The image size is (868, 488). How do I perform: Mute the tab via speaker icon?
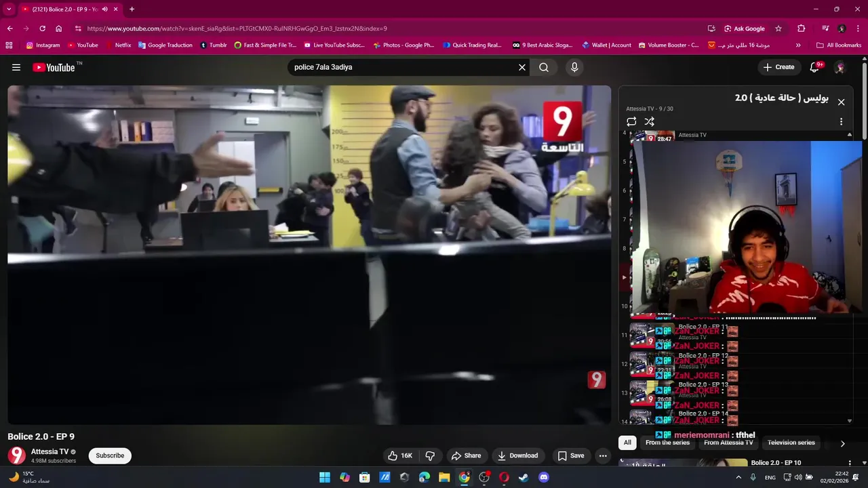104,9
